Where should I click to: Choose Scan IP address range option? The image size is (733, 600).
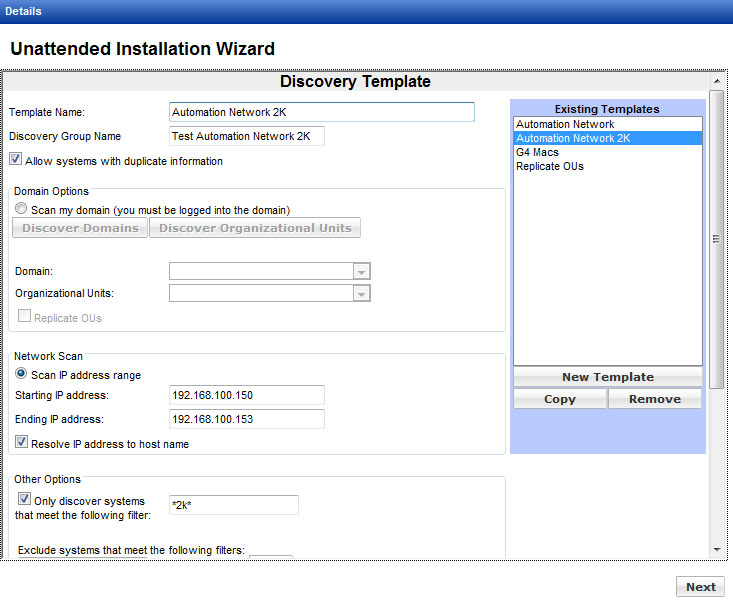22,375
